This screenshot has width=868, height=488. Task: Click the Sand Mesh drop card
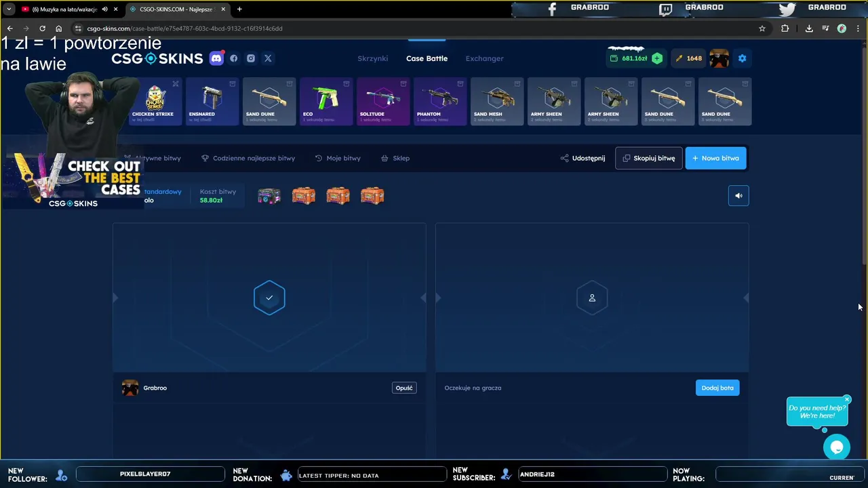point(497,102)
